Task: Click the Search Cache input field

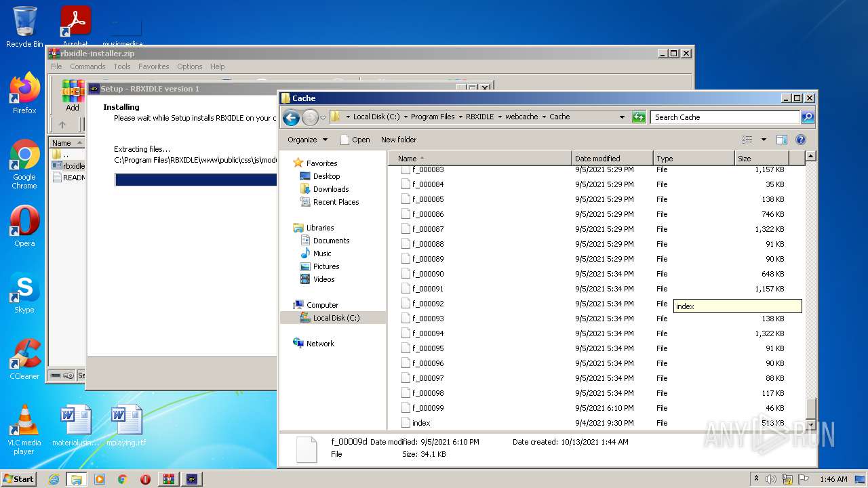Action: point(725,117)
